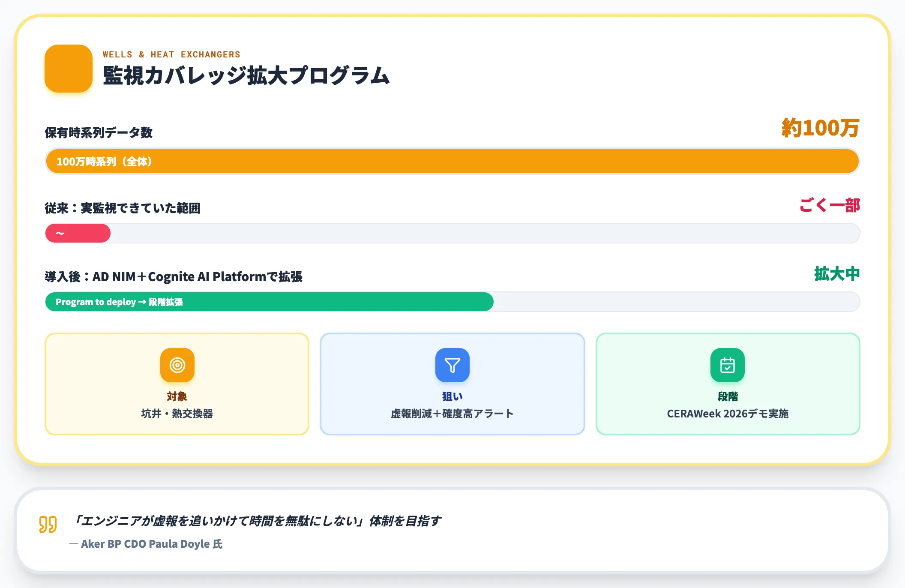Click the 保有時系列データ数 label
Viewport: 905px width, 588px height.
[99, 132]
